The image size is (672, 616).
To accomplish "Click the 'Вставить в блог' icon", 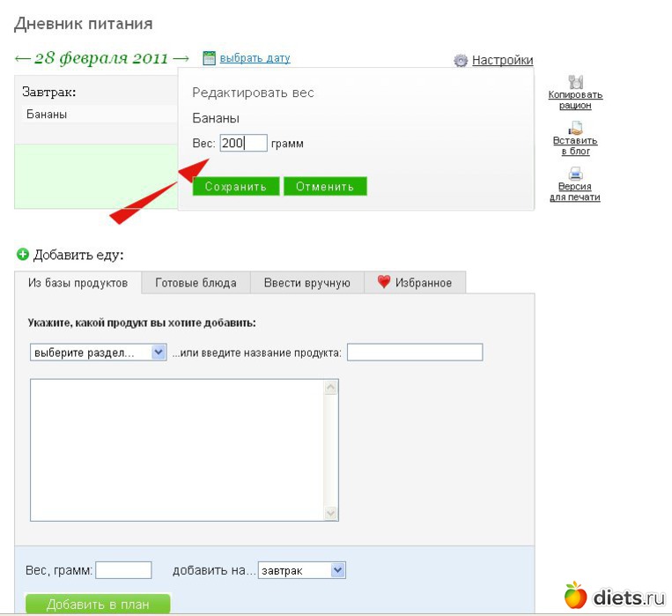I will tap(575, 128).
